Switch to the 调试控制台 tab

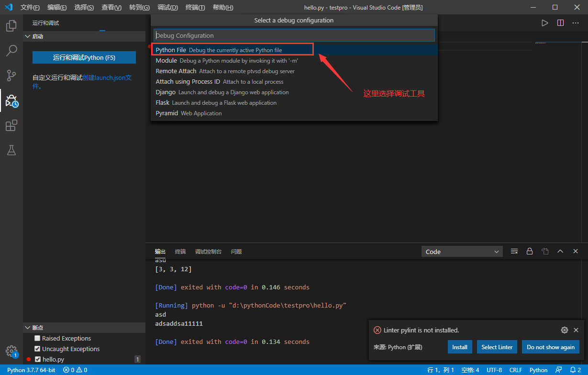[208, 252]
